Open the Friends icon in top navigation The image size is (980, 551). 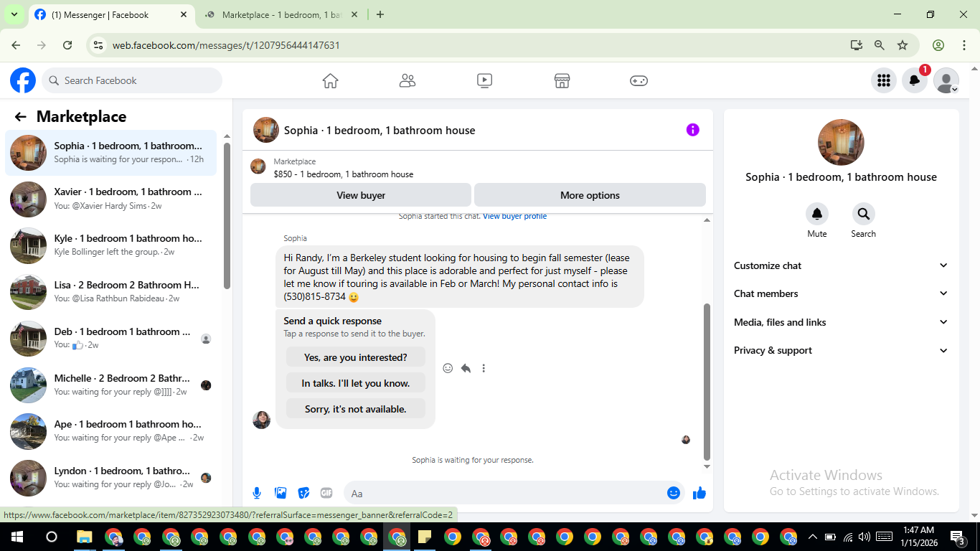(407, 81)
